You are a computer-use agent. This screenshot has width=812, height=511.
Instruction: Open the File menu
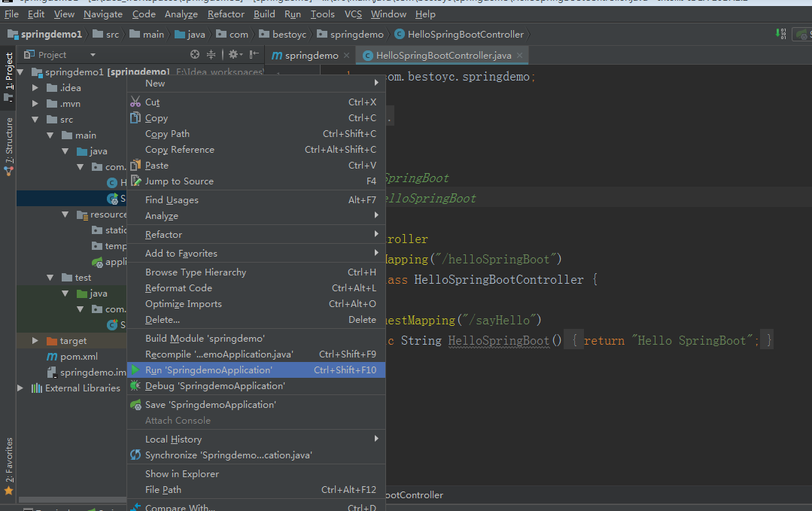pos(11,14)
